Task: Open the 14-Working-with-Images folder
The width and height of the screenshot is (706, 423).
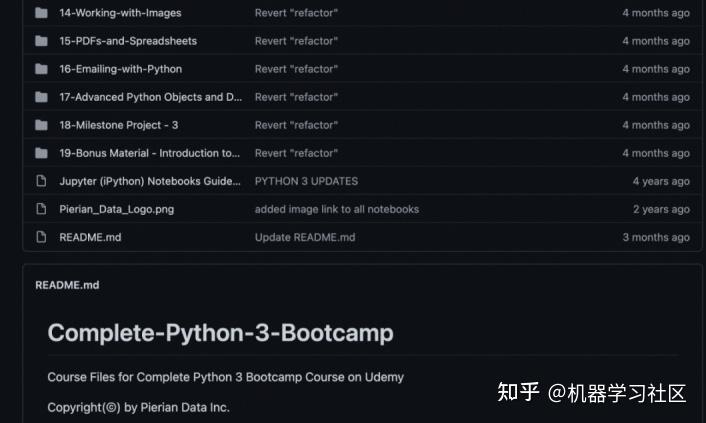Action: coord(120,13)
